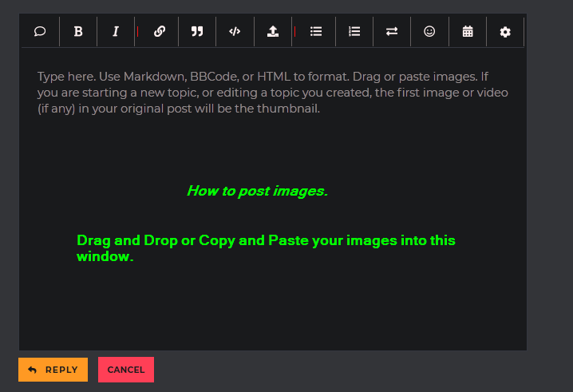This screenshot has height=392, width=573.
Task: Click the red Cancel button
Action: click(x=126, y=370)
